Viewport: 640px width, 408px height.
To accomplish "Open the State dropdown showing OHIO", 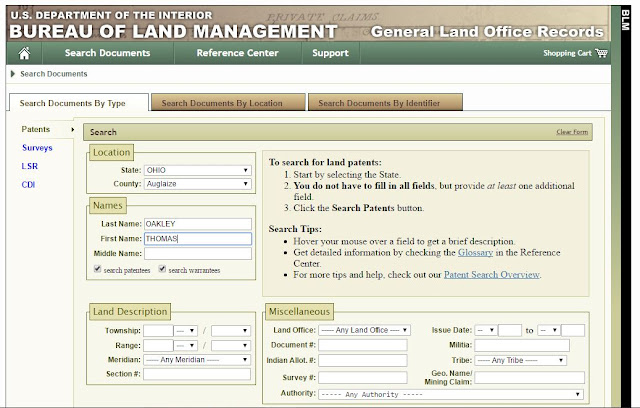I will point(198,170).
